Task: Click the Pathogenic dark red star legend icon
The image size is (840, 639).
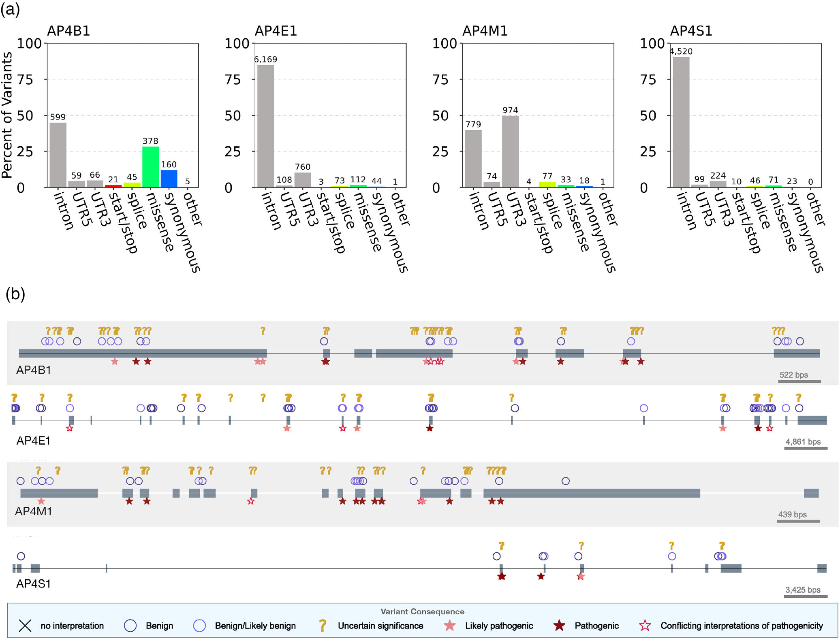Action: [559, 626]
